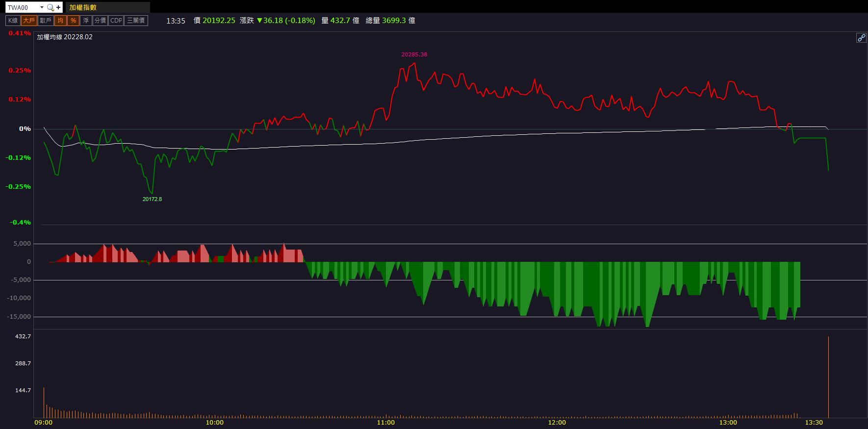Click the 加權指數 name label

[84, 7]
